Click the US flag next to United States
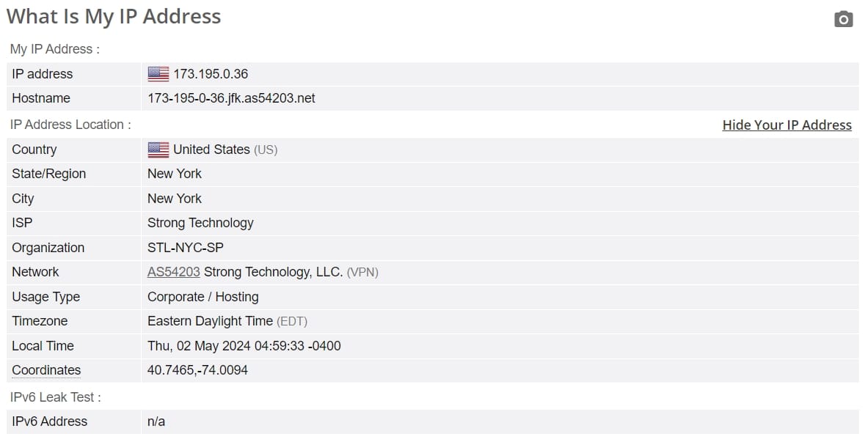The width and height of the screenshot is (868, 442). [158, 150]
